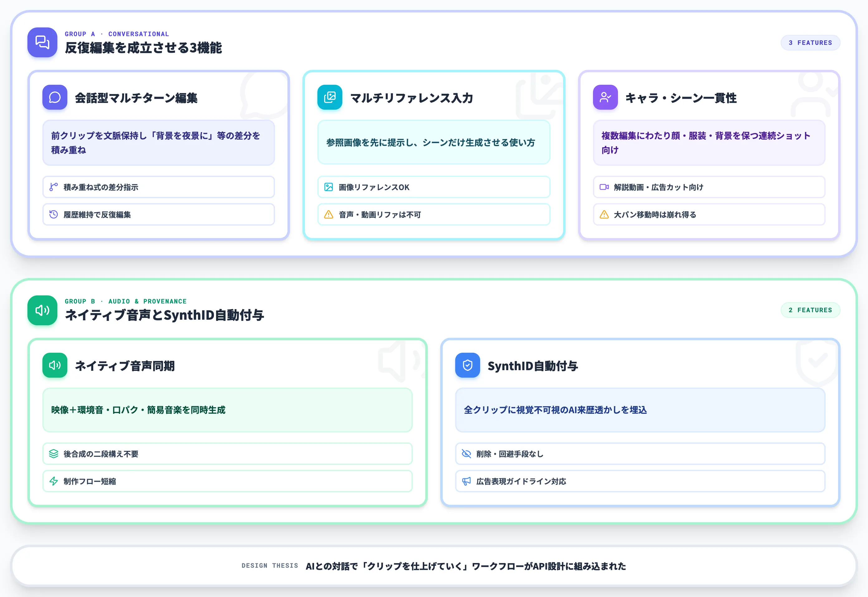Click the heading ネイティブ音声とSynthID自動付与
868x597 pixels.
tap(164, 315)
